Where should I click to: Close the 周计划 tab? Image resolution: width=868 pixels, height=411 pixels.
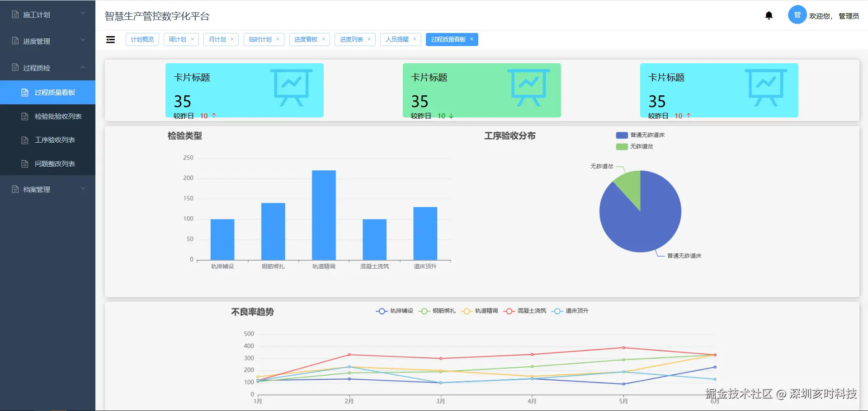tap(192, 39)
